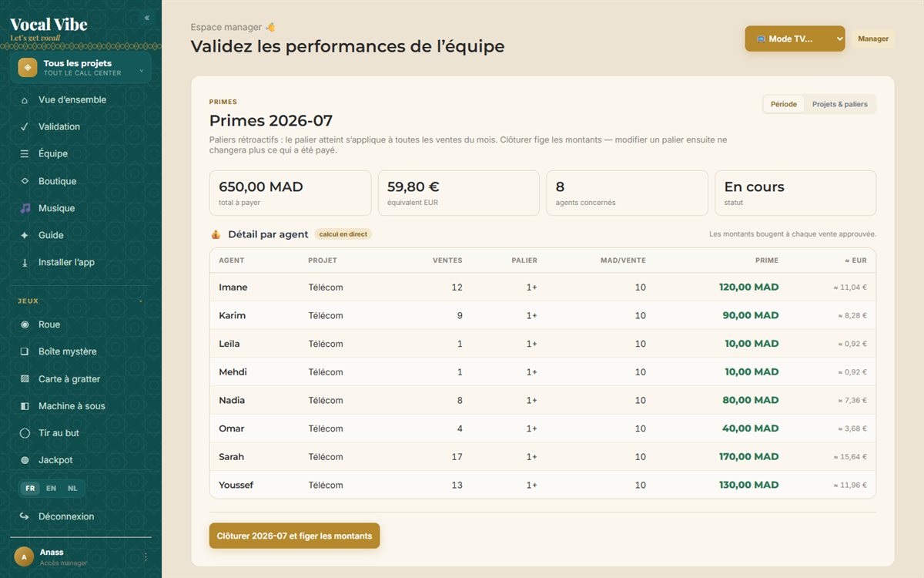Open the user options three-dot menu
Viewport: 924px width, 578px height.
[146, 556]
